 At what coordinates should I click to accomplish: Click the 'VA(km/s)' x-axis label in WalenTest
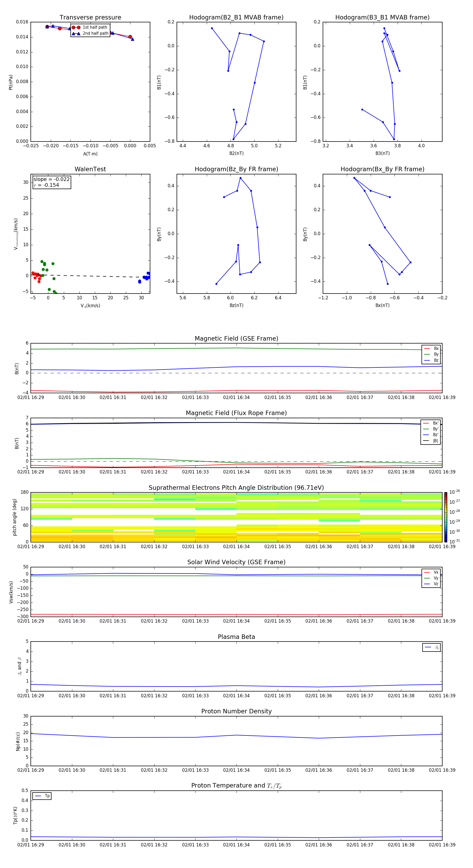pos(90,306)
